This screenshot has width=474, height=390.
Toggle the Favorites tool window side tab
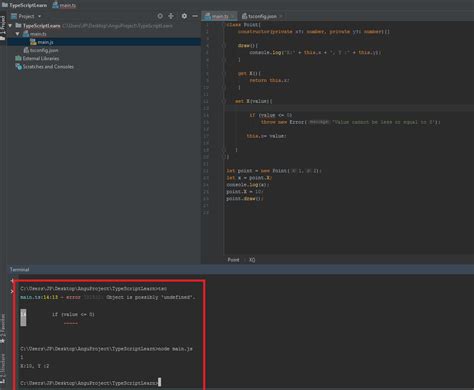pos(3,328)
